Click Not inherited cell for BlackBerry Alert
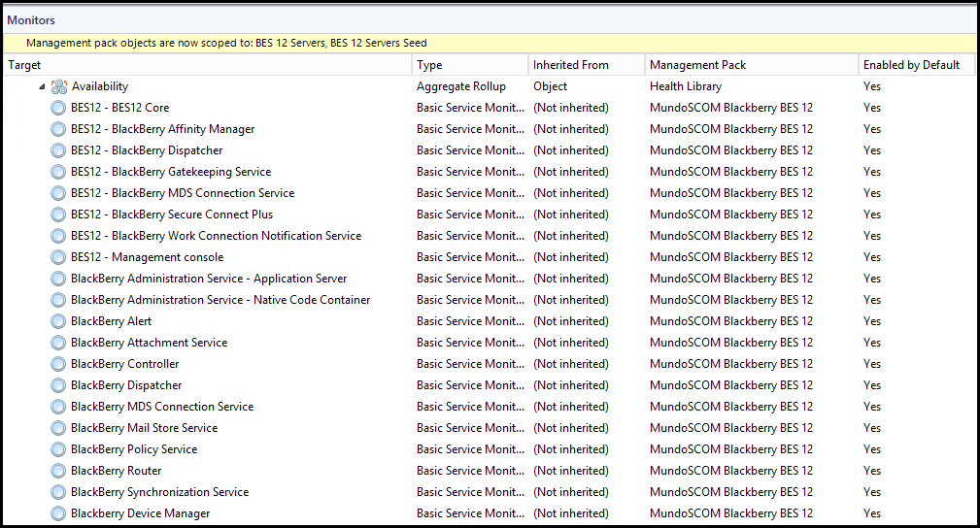 pos(571,321)
